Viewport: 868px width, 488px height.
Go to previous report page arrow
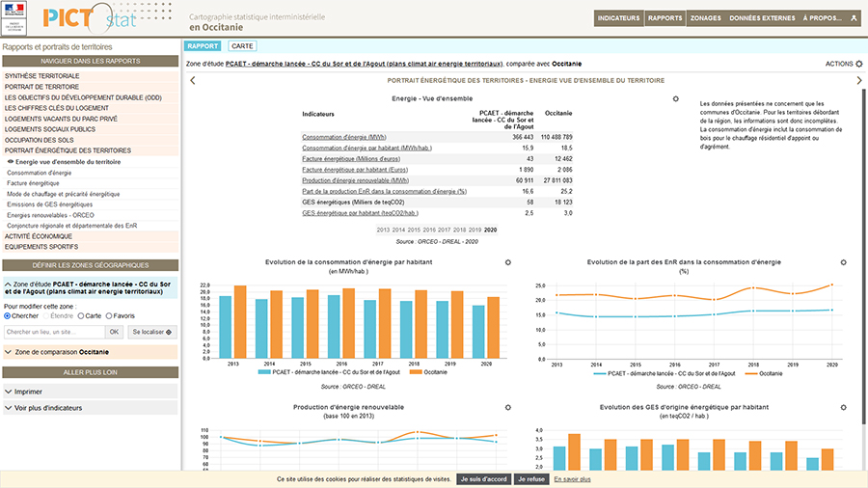[192, 81]
